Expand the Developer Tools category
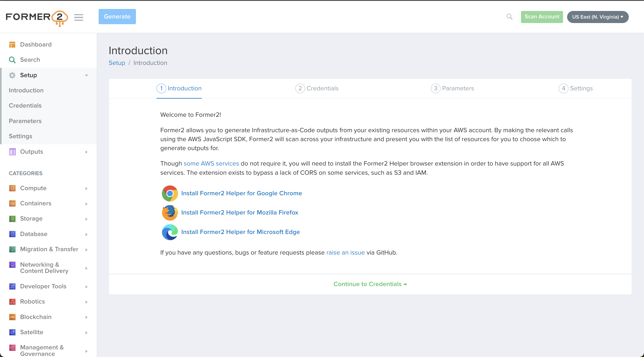This screenshot has width=644, height=357. 48,286
